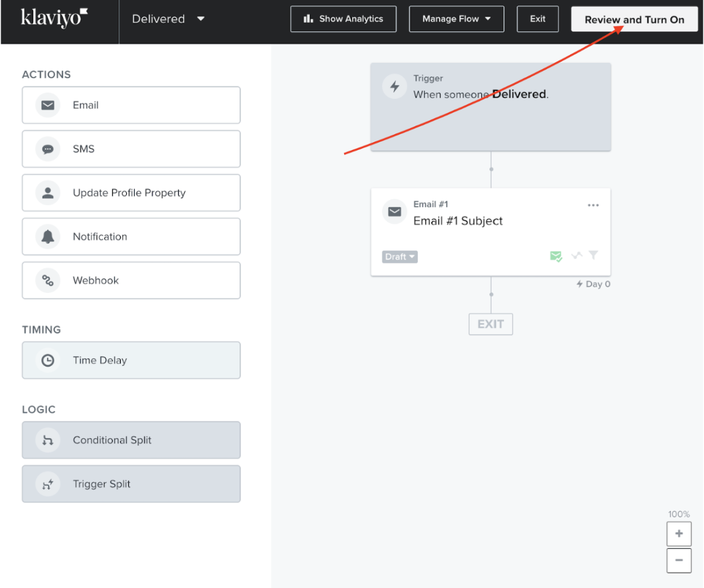Select the Email action label
Screen dimensions: 704x588
click(x=86, y=105)
